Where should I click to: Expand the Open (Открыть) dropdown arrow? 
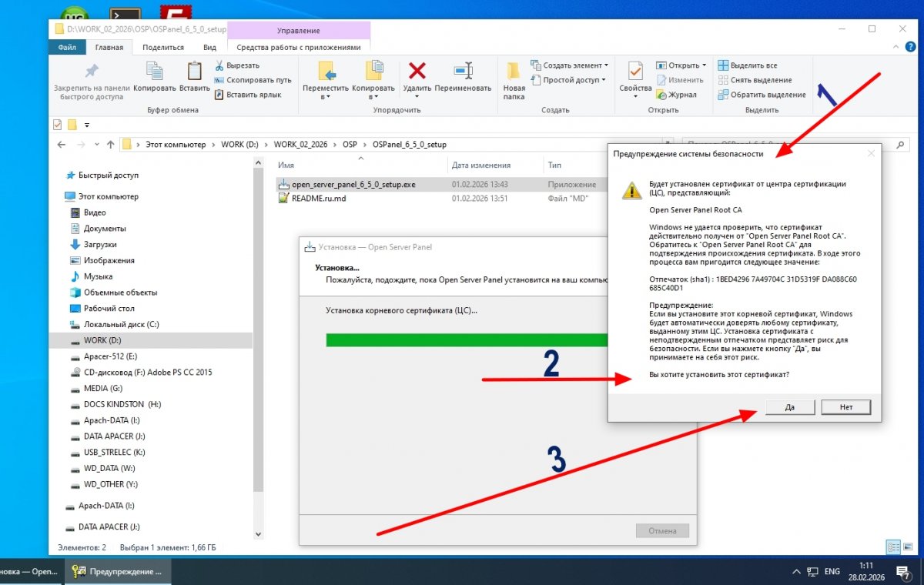704,65
